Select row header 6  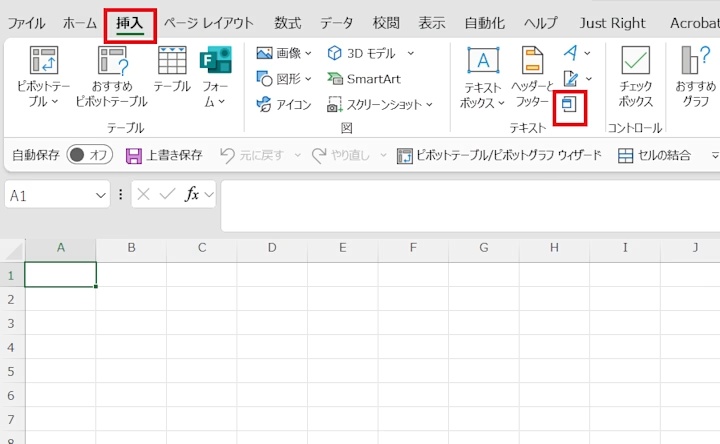[x=11, y=395]
